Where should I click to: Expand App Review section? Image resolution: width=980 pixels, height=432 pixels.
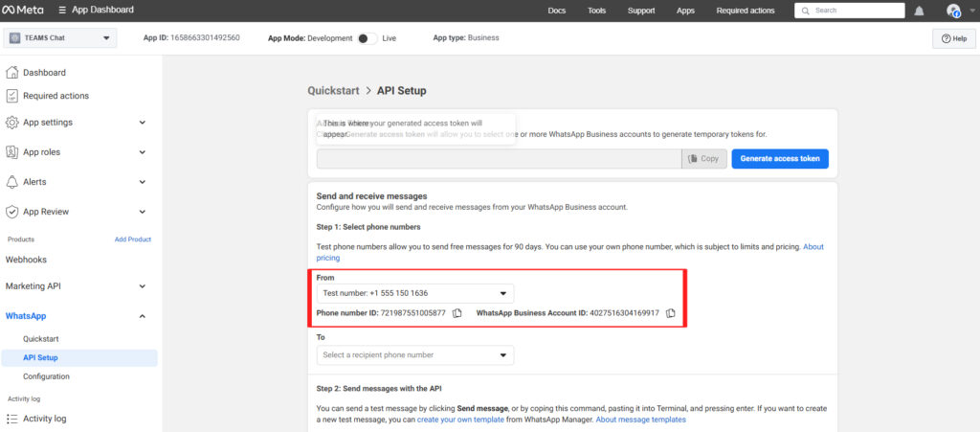[x=143, y=212]
